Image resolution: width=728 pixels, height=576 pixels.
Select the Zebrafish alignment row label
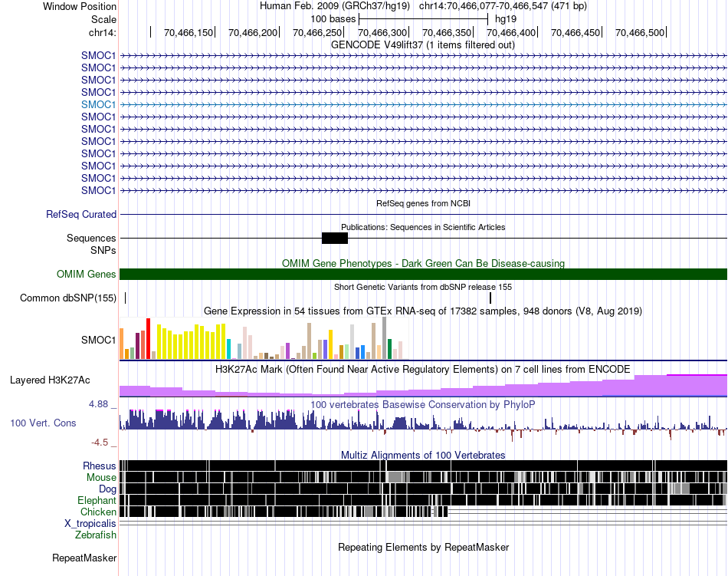96,535
